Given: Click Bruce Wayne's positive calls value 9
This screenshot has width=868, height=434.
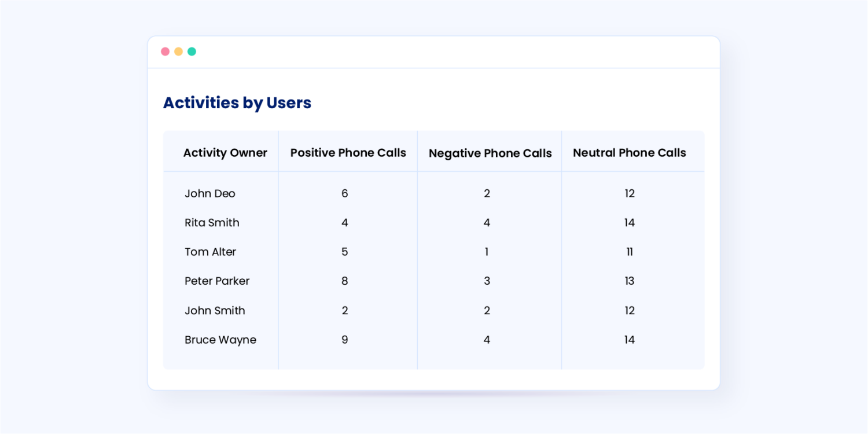Looking at the screenshot, I should pyautogui.click(x=345, y=340).
